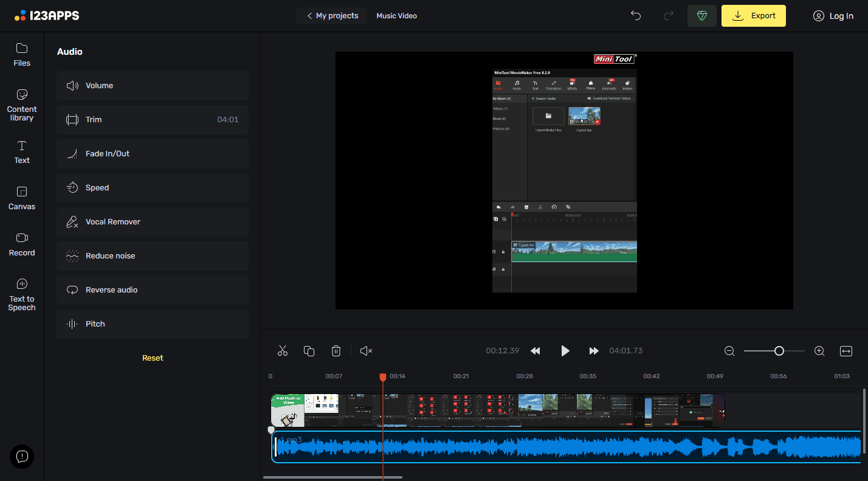
Task: Zoom in the timeline
Action: [x=819, y=351]
